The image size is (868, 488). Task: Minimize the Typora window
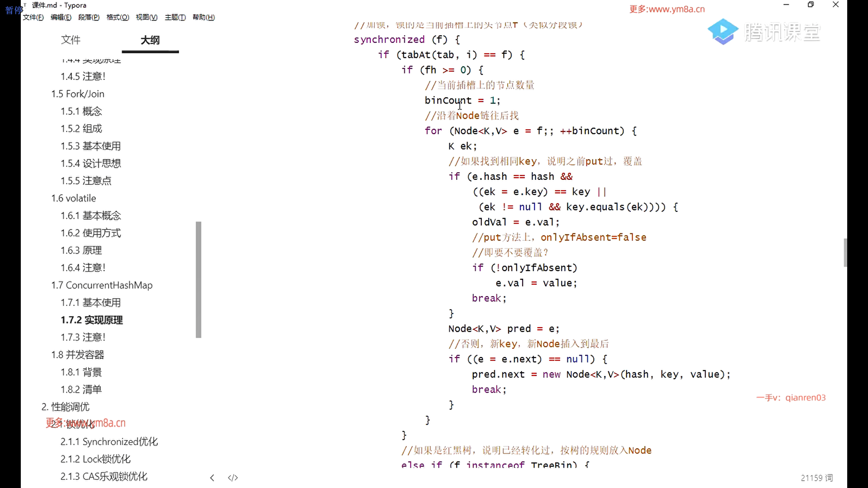tap(786, 5)
